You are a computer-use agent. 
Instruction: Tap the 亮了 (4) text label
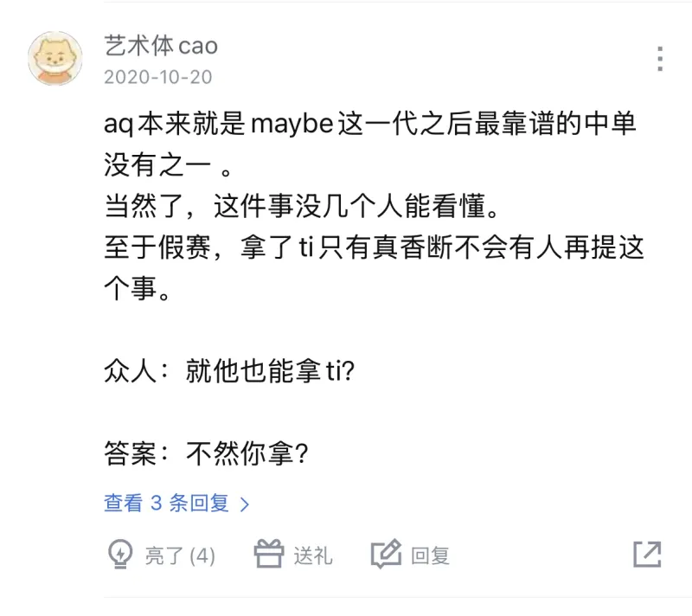pyautogui.click(x=180, y=555)
